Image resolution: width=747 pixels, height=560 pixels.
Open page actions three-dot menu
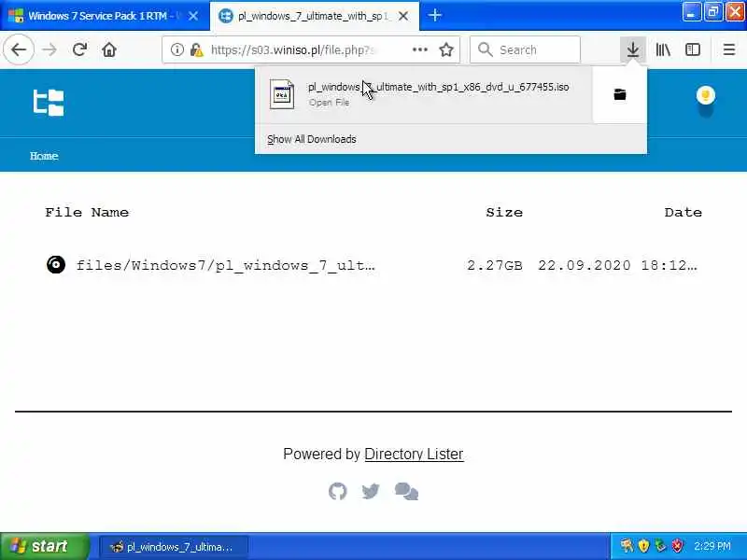tap(419, 49)
